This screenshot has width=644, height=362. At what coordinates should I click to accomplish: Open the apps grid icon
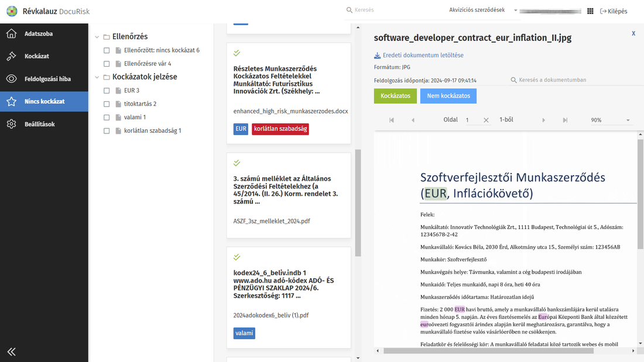click(590, 11)
